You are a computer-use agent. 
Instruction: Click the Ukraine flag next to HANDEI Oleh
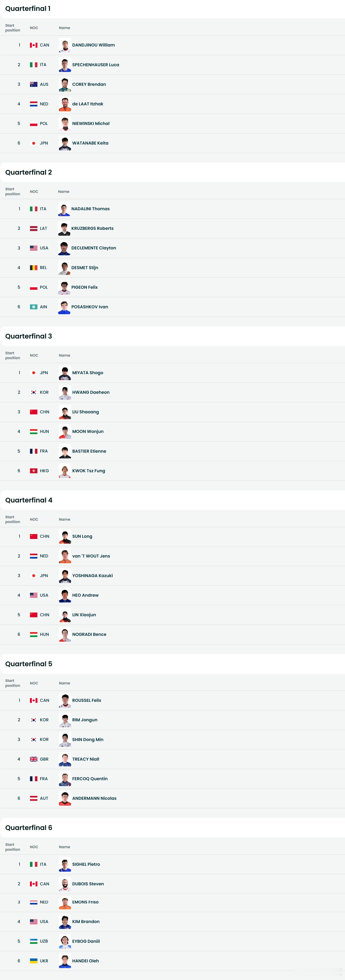(33, 961)
